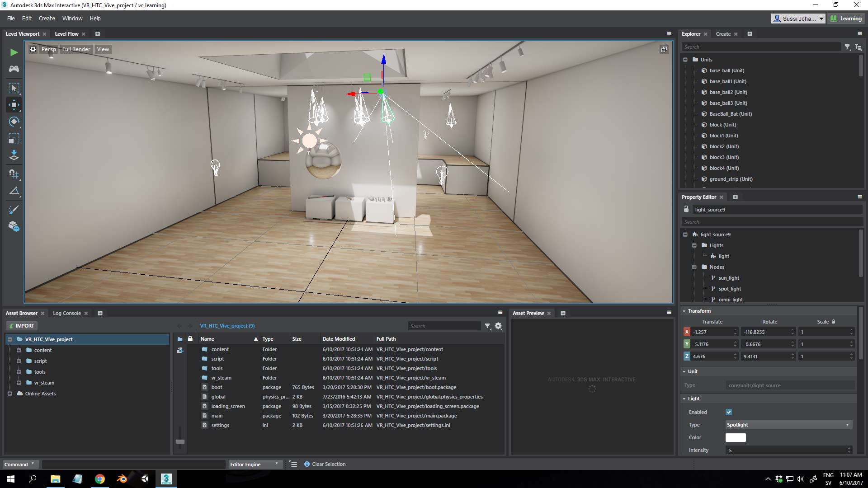Toggle the lock icon in Property Editor header
The image size is (868, 488).
click(687, 209)
